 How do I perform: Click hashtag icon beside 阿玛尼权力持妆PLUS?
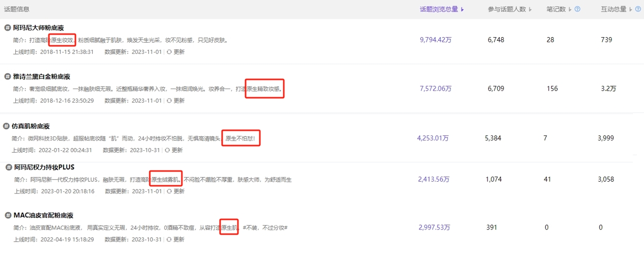(9, 167)
